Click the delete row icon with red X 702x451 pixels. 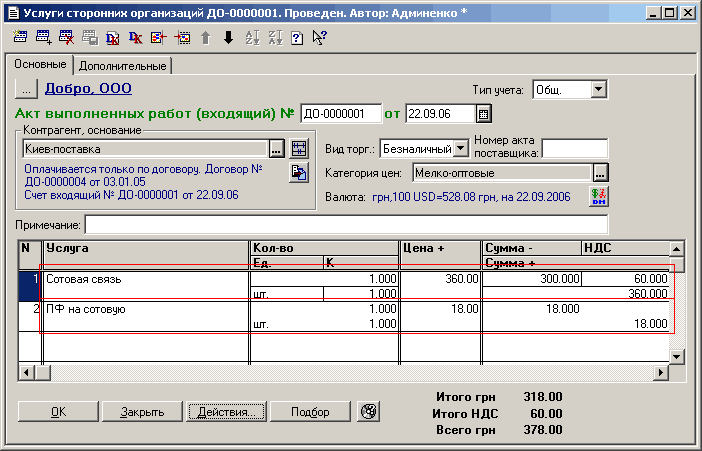[x=66, y=38]
